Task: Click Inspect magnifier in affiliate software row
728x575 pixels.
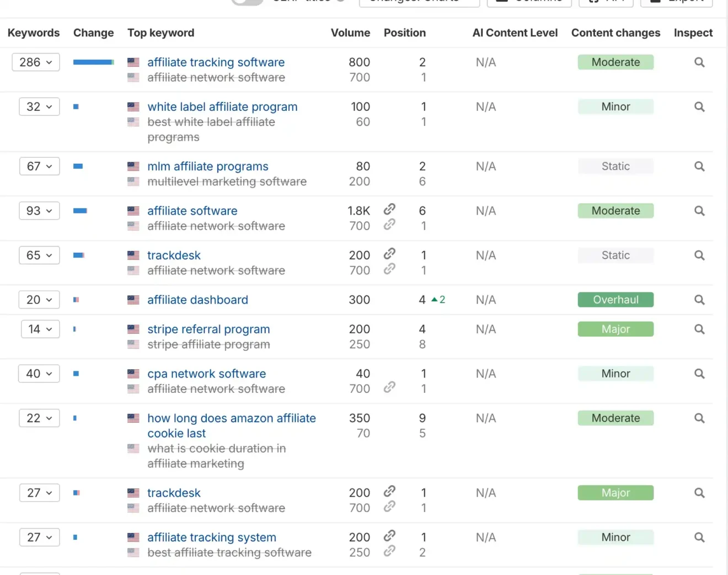Action: [x=699, y=211]
